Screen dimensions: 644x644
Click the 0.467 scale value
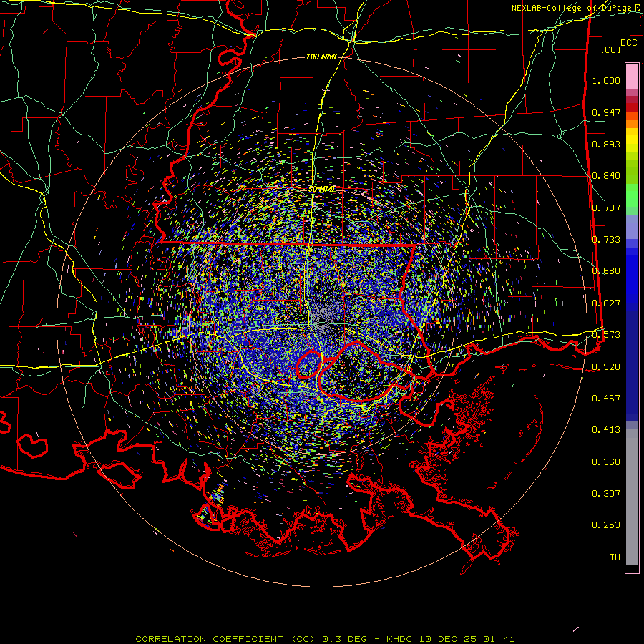point(606,398)
